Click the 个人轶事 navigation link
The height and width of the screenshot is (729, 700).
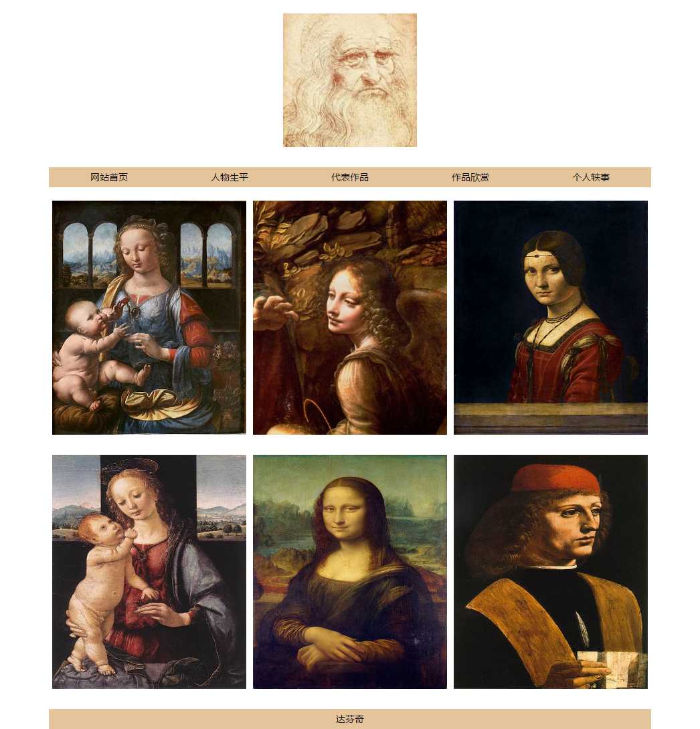coord(591,177)
